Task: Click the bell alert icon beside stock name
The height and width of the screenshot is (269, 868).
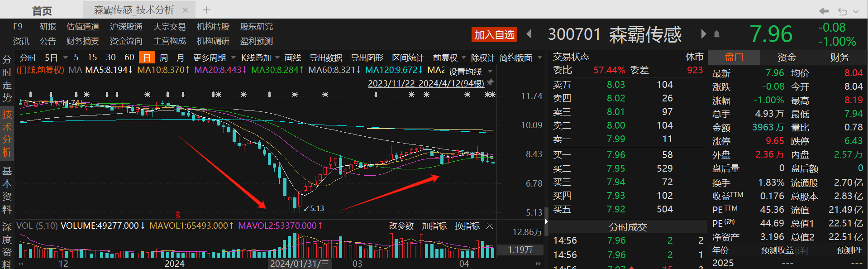Action: click(x=716, y=34)
